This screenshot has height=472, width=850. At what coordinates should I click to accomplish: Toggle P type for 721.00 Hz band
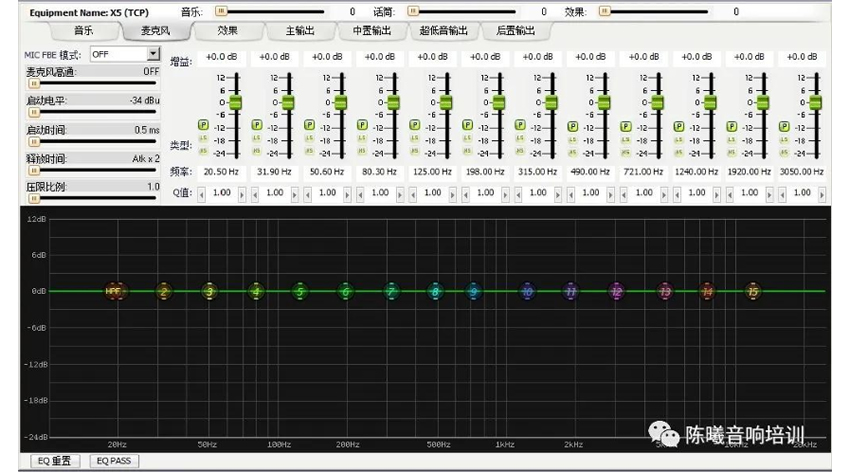point(626,126)
